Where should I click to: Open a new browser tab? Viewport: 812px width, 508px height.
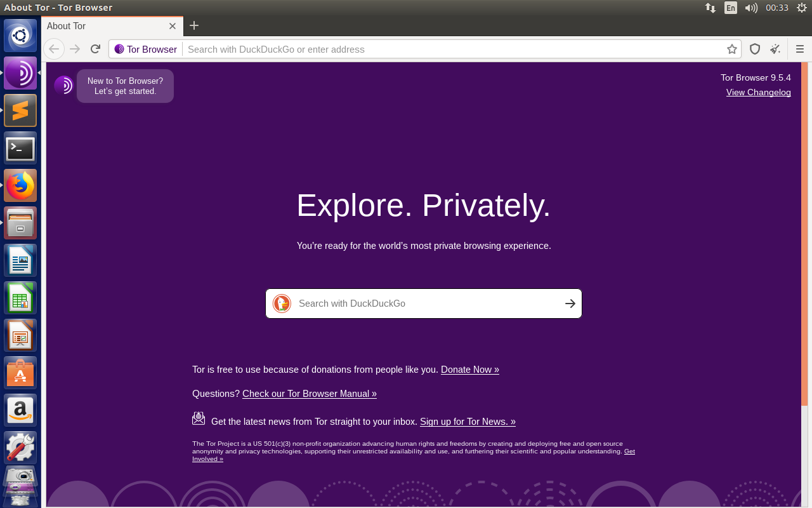coord(193,26)
